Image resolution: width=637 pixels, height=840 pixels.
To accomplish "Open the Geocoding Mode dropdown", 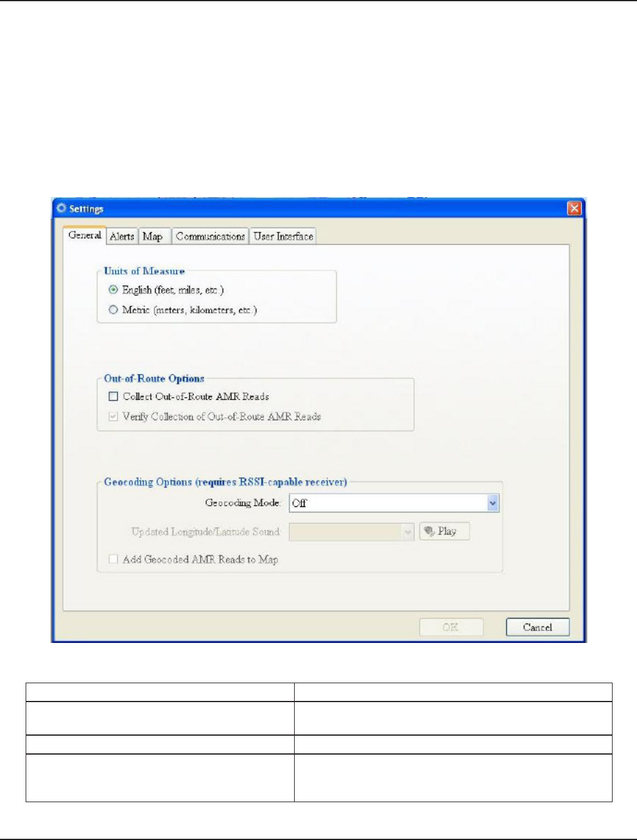I will (394, 503).
